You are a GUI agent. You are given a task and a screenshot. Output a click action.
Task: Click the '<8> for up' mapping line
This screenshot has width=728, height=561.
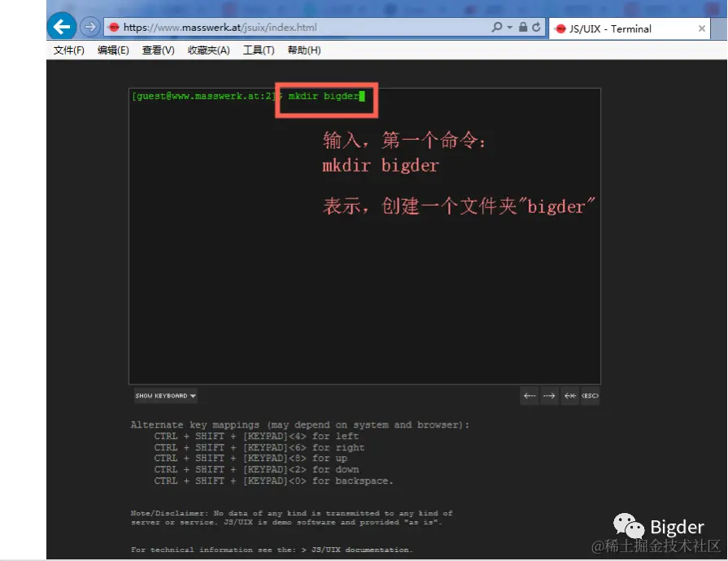tap(251, 459)
